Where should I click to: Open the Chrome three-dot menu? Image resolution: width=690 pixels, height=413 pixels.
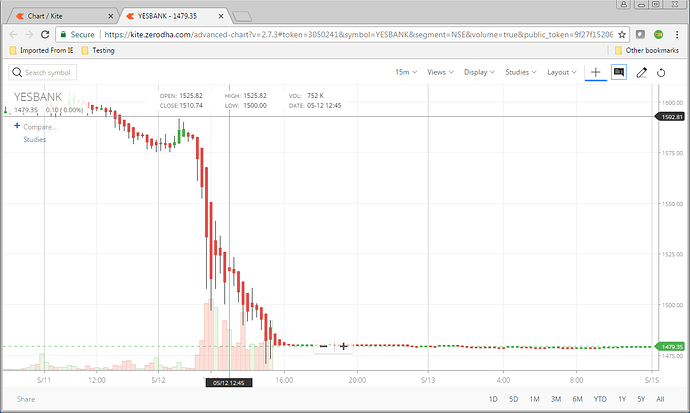pyautogui.click(x=677, y=33)
